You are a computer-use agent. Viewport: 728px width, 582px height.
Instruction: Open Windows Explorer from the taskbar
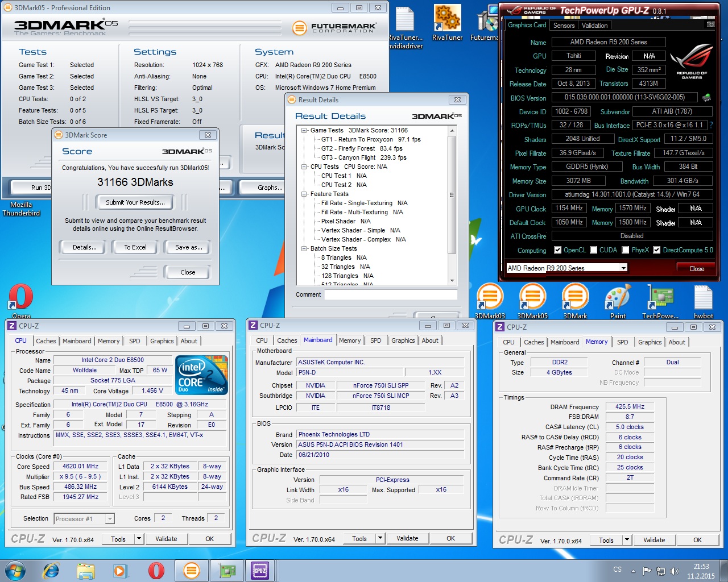[86, 570]
